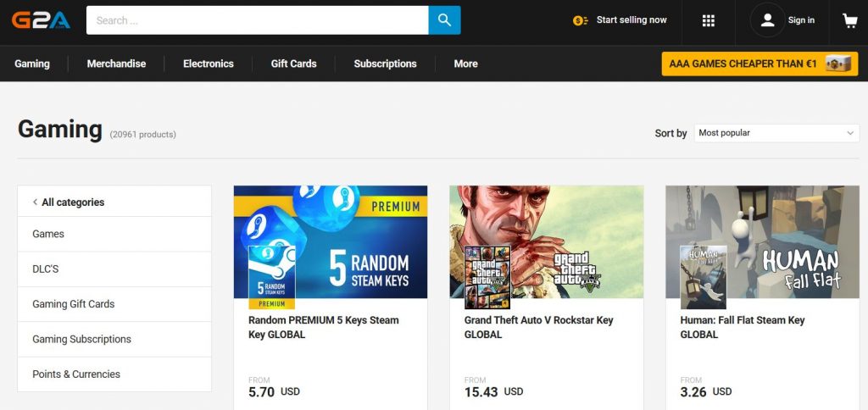Click Sign in
This screenshot has width=868, height=410.
(801, 20)
